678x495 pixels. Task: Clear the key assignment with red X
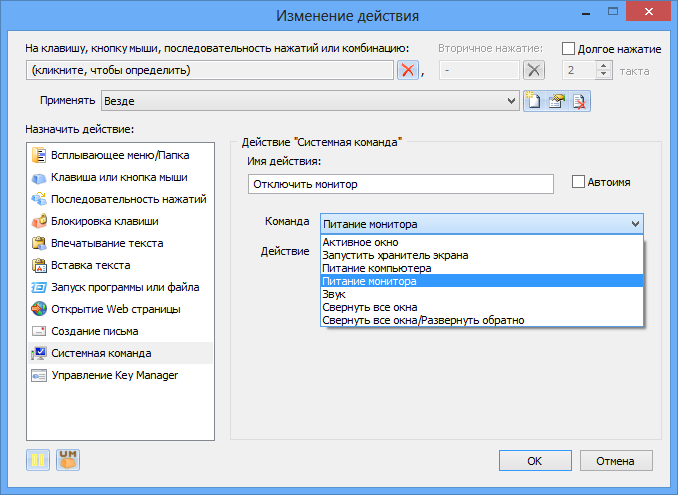[408, 70]
